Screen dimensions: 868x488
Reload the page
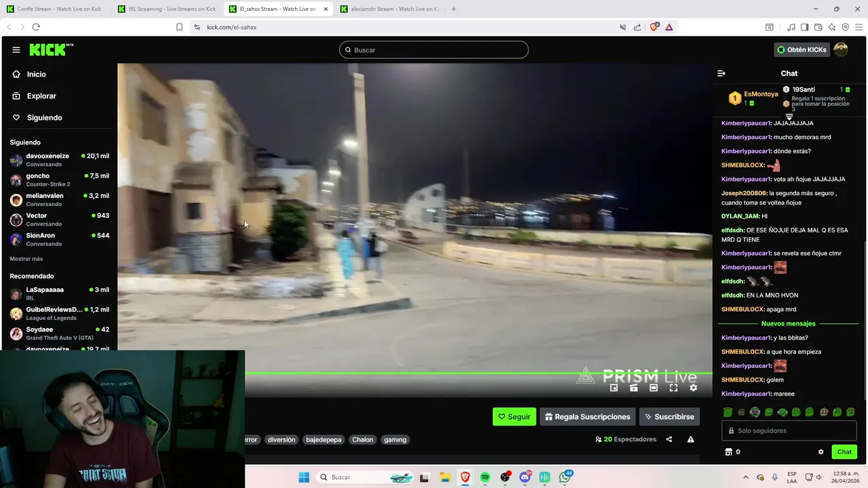[x=36, y=27]
